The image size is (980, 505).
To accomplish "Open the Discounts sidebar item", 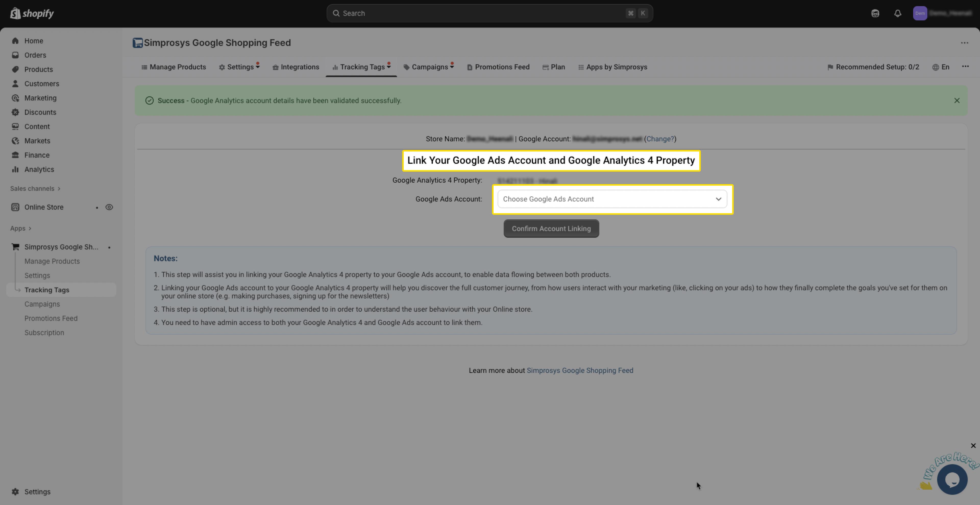I will click(40, 112).
